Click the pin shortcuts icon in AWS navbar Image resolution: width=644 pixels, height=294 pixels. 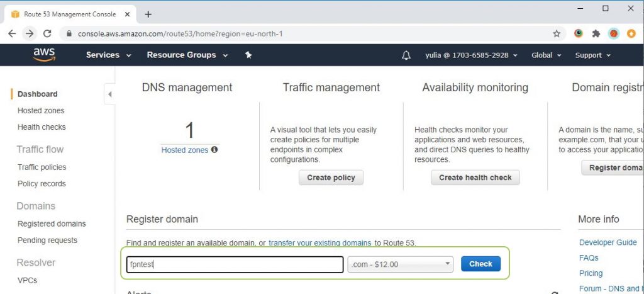click(x=248, y=55)
